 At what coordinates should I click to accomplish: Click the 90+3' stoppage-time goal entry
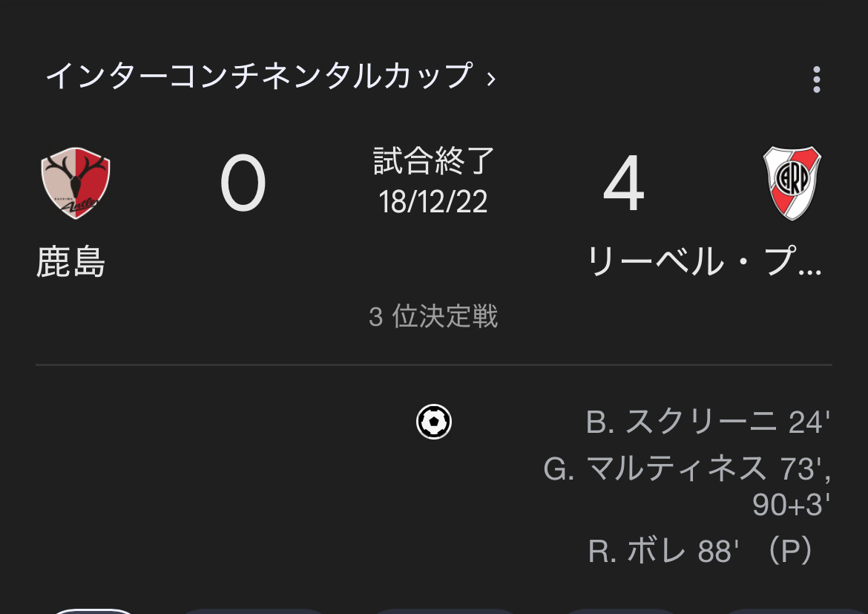click(790, 506)
